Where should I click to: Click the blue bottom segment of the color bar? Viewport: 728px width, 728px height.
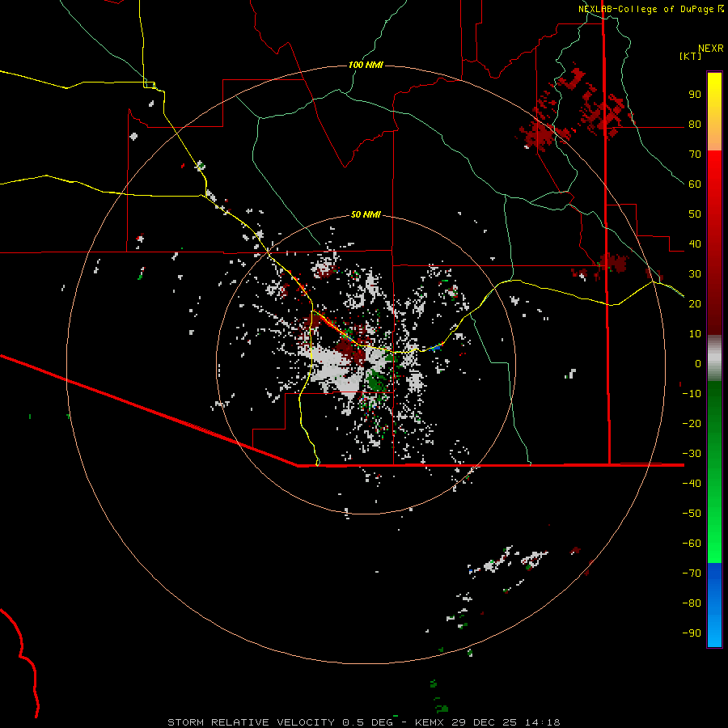click(x=714, y=605)
